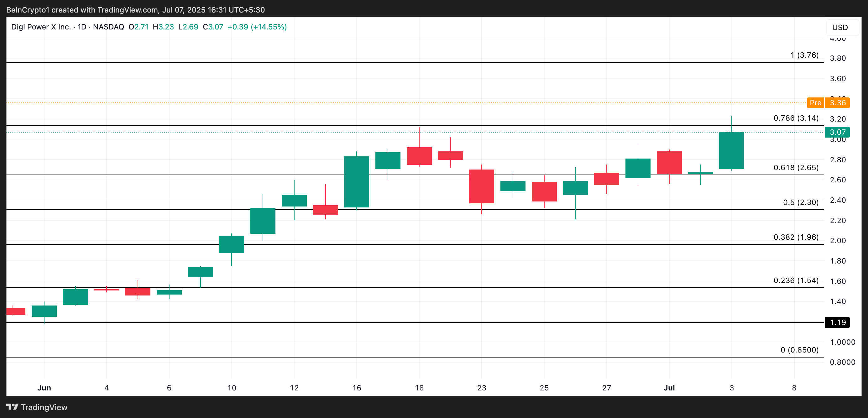Select the 1 (3.76) Fibonacci level label
Image resolution: width=868 pixels, height=418 pixels.
coord(804,55)
